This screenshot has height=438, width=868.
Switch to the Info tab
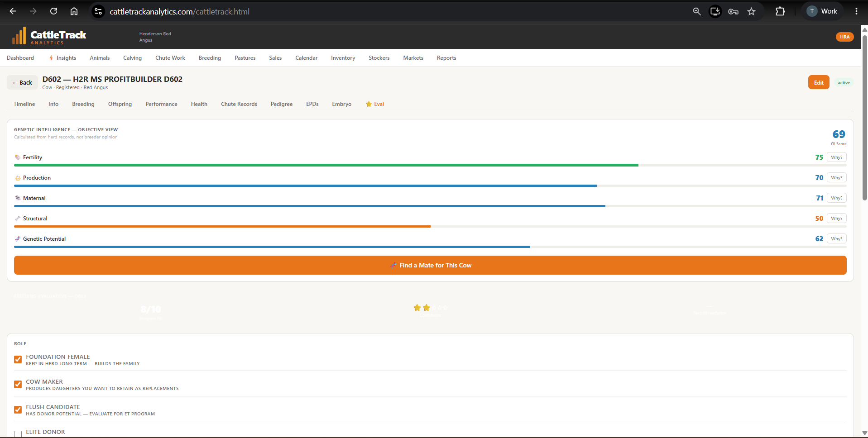click(53, 104)
